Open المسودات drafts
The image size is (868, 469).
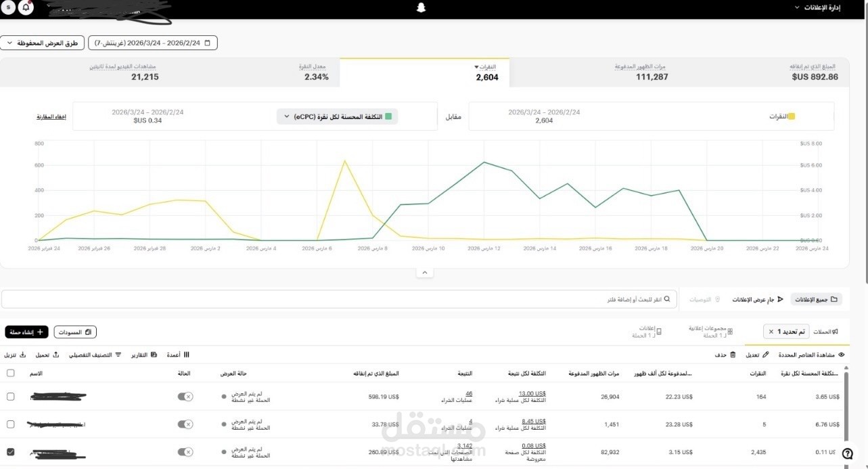[75, 332]
